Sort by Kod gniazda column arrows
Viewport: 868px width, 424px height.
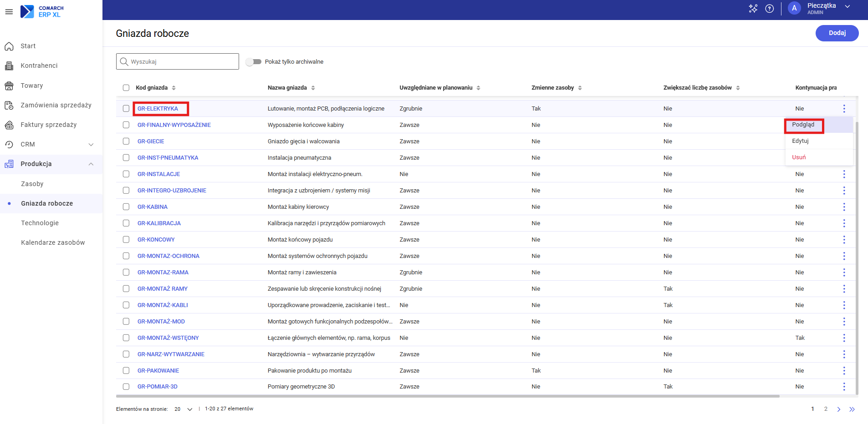[x=174, y=88]
